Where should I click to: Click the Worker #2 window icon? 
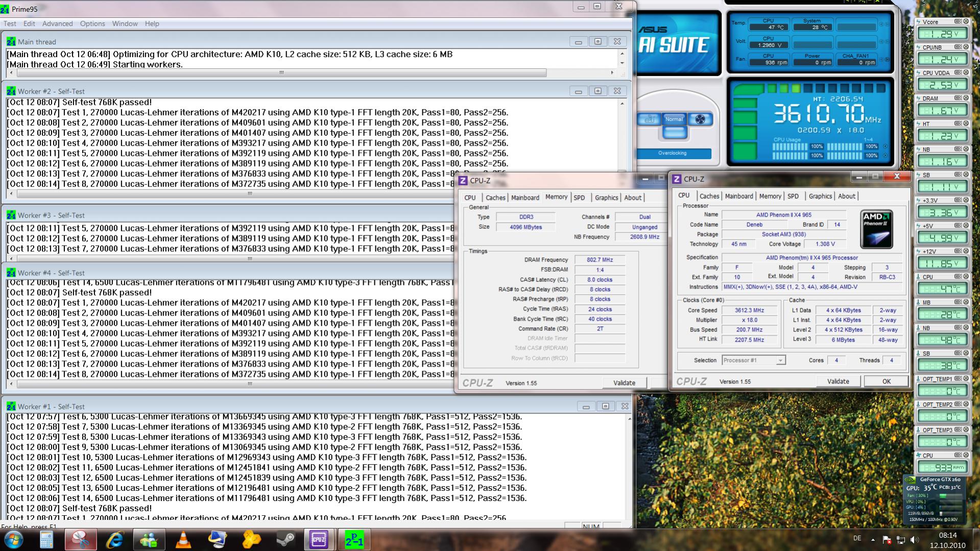click(x=11, y=91)
